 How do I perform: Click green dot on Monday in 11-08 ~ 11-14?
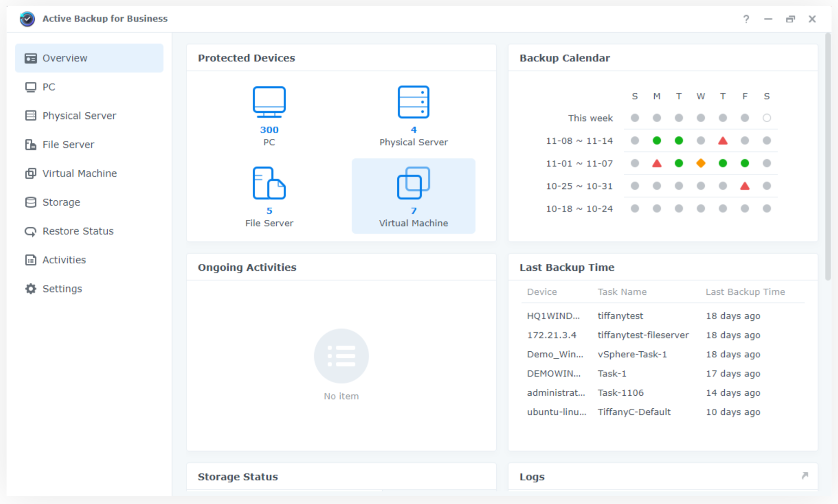tap(657, 141)
